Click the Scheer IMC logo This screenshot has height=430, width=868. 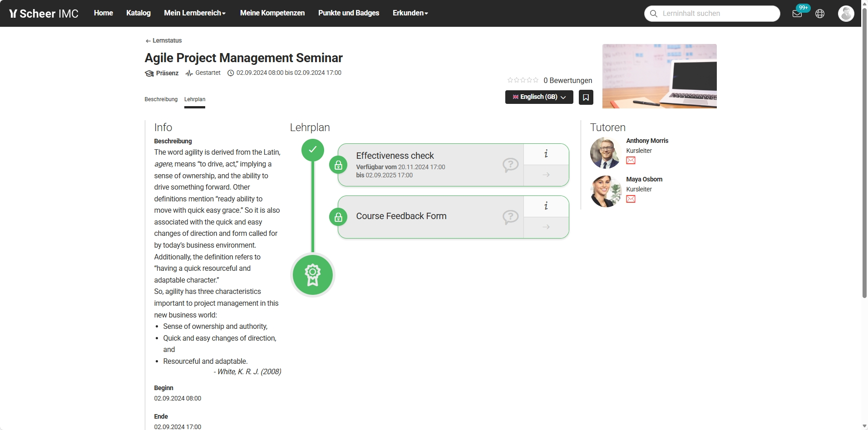click(x=44, y=14)
